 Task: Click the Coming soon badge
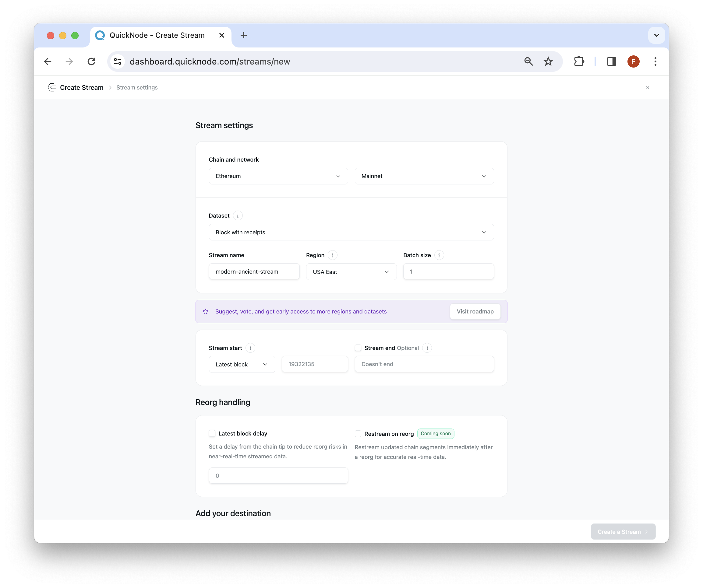coord(436,433)
